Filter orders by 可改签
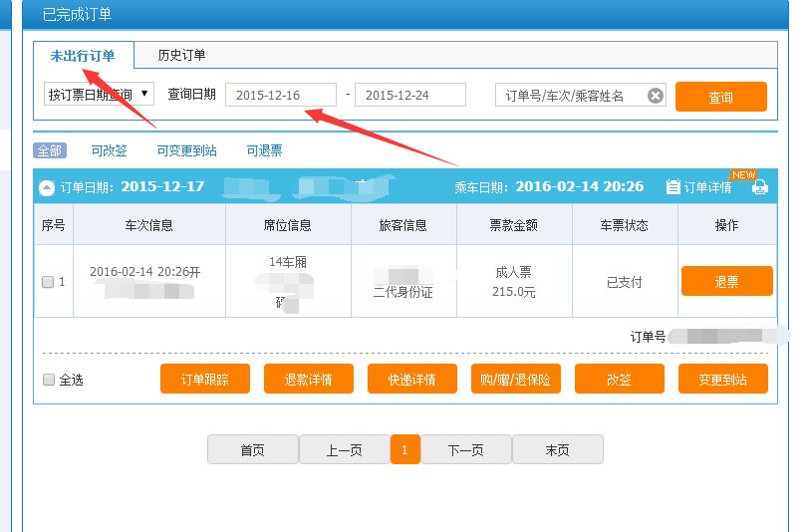Viewport: 805px width, 532px height. pyautogui.click(x=109, y=150)
